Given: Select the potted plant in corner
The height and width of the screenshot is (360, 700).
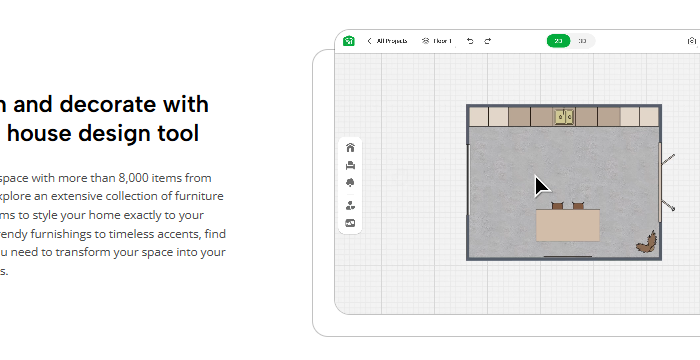Looking at the screenshot, I should click(647, 243).
